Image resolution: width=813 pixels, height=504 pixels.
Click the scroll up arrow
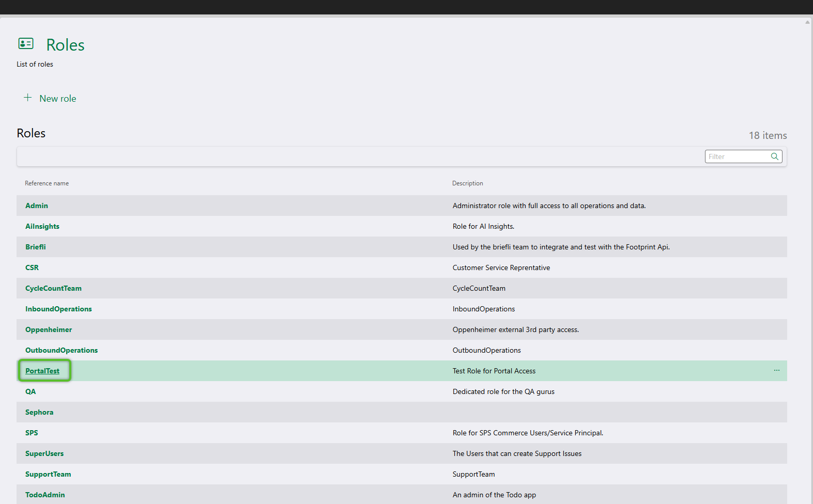coord(807,22)
